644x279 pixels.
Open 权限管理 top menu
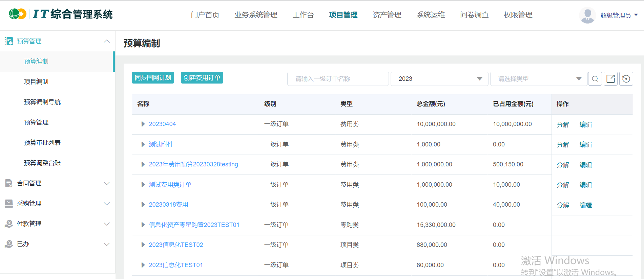(x=518, y=15)
